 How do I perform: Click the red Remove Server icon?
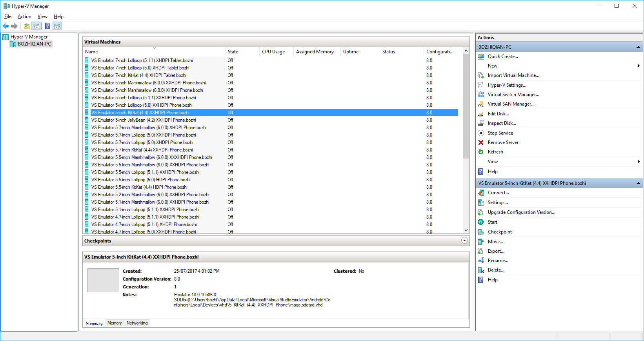(481, 142)
